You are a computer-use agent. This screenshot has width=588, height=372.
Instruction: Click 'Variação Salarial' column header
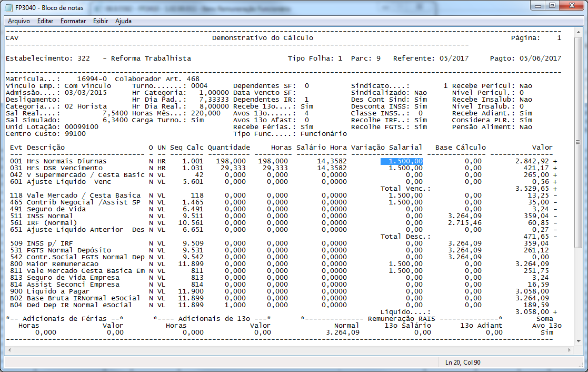click(x=386, y=148)
